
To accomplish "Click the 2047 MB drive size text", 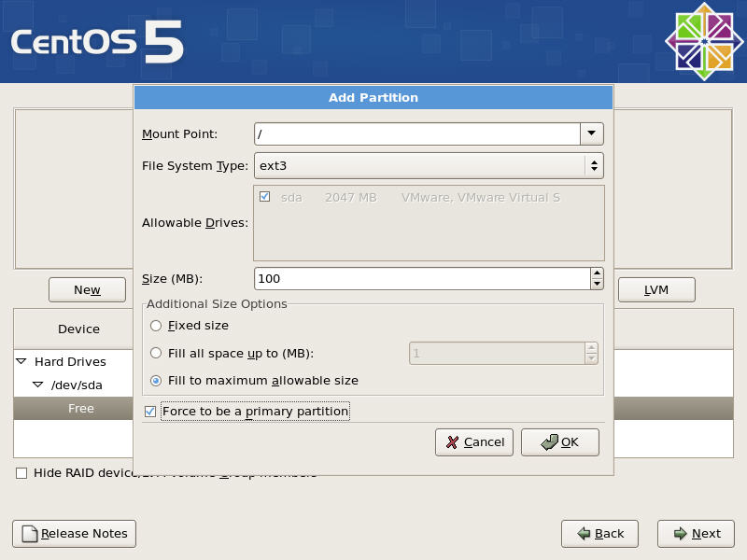I will [351, 198].
